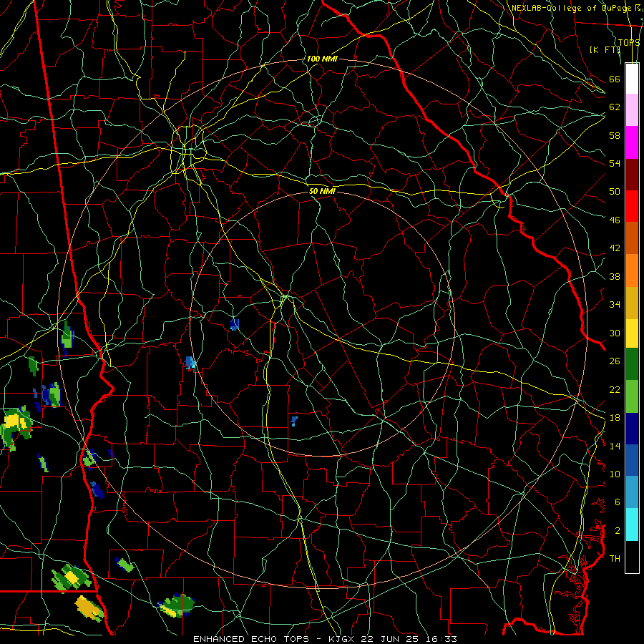This screenshot has width=644, height=644.
Task: Click the "14" legend value
Action: tap(615, 446)
